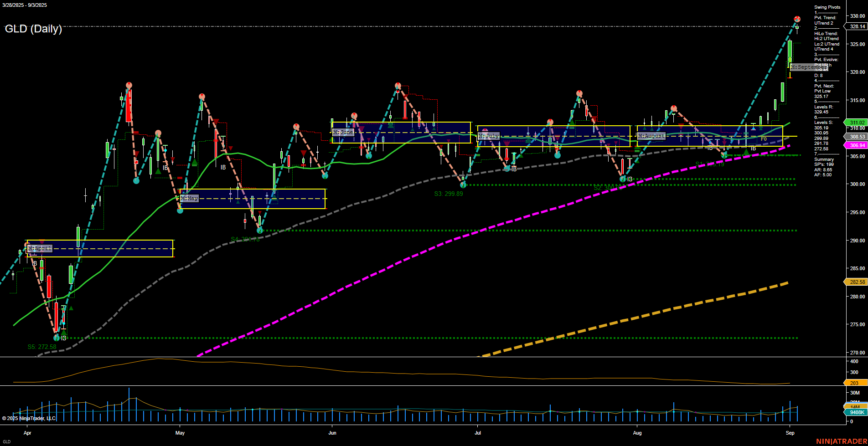Select the teal swing-low pivot near S5 272.58
Screen dimensions: 868x446
click(57, 338)
